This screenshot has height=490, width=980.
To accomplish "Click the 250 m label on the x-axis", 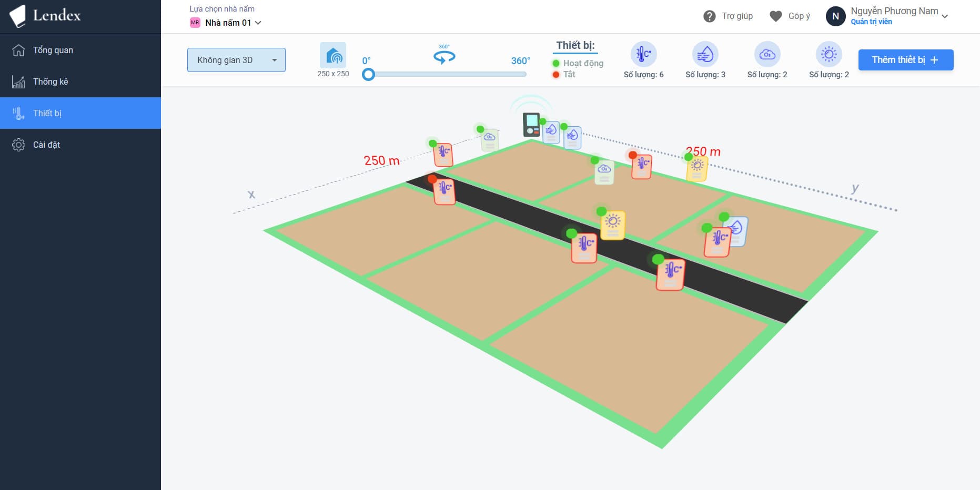I will point(382,160).
